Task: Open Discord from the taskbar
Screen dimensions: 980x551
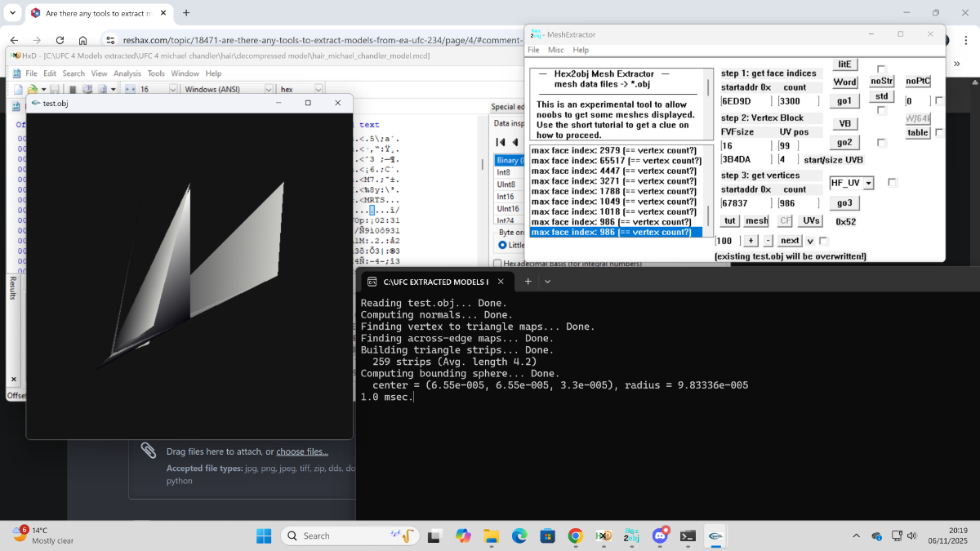Action: pos(660,535)
